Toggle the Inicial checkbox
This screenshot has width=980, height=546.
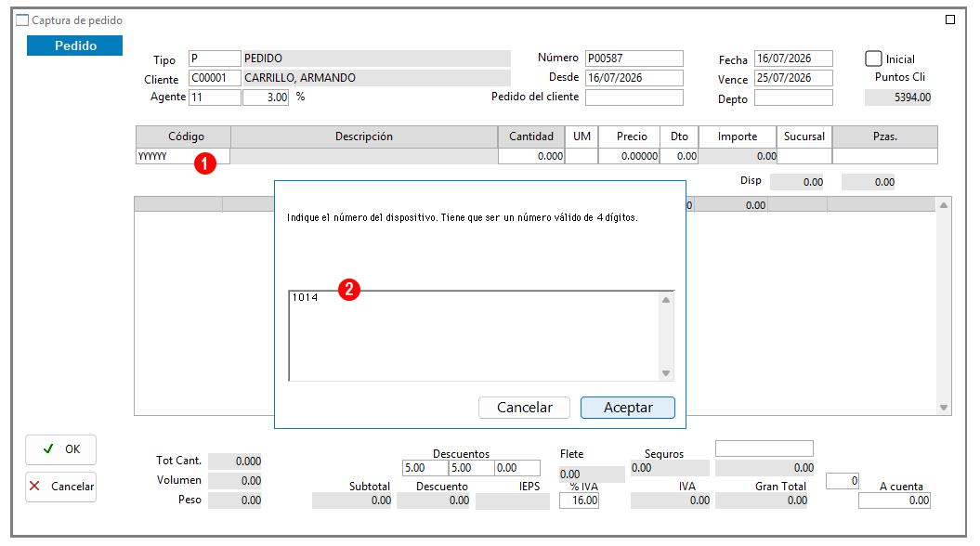pos(873,58)
